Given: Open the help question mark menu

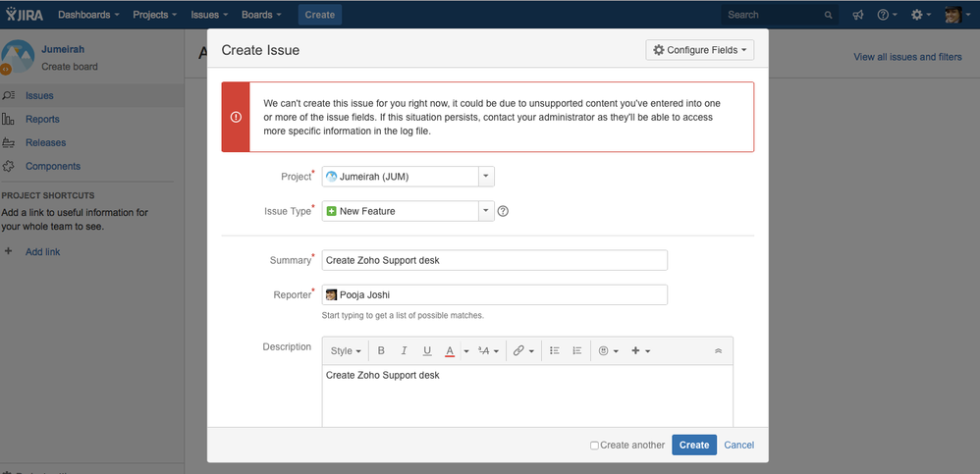Looking at the screenshot, I should (887, 15).
